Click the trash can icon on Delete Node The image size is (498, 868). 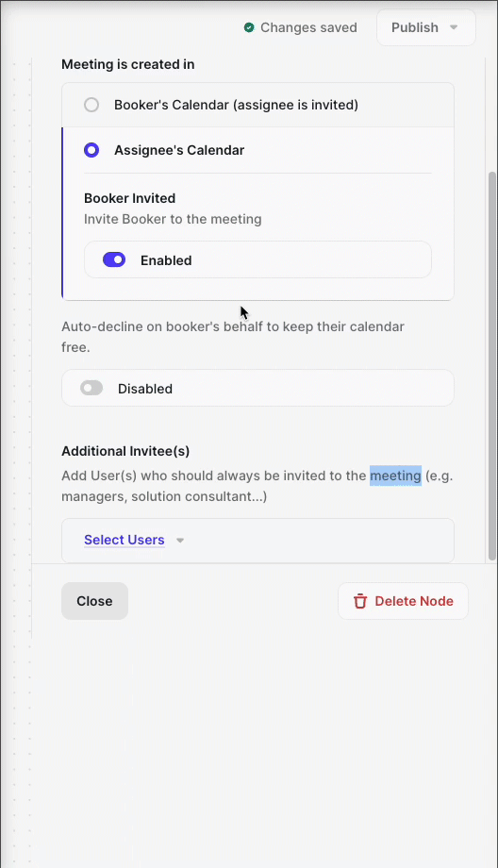click(x=360, y=601)
